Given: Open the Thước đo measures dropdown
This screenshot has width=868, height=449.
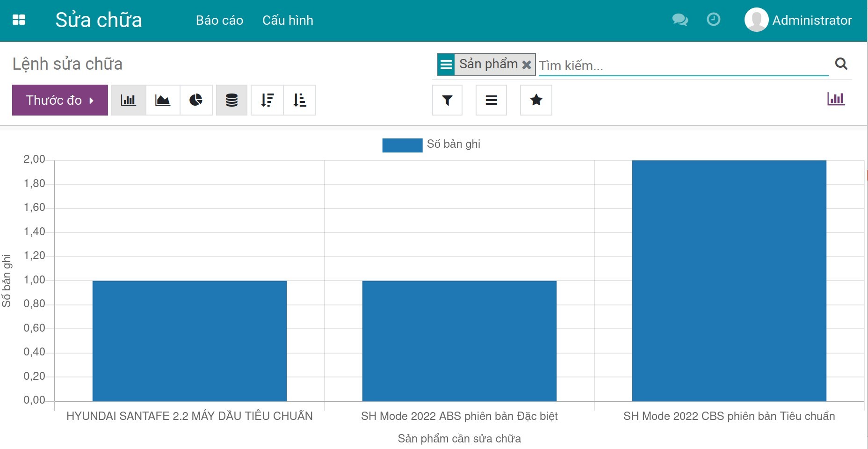Looking at the screenshot, I should (60, 100).
